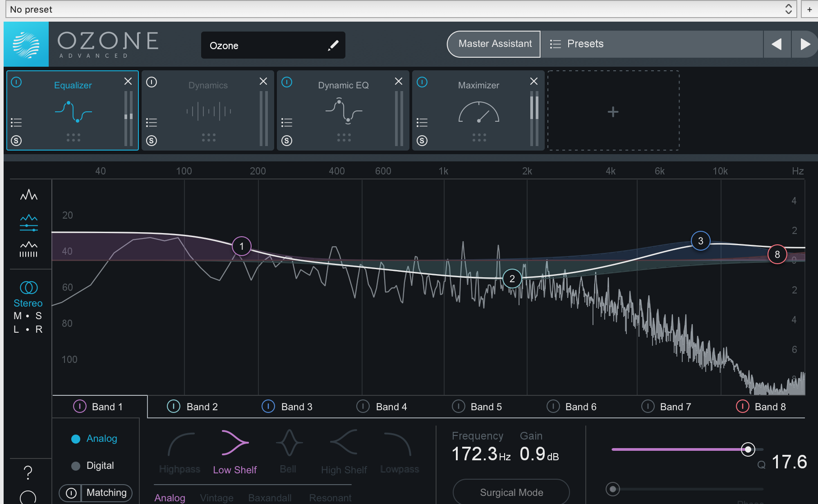Select the Low Shelf filter shape
Viewport: 818px width, 504px height.
[x=234, y=443]
